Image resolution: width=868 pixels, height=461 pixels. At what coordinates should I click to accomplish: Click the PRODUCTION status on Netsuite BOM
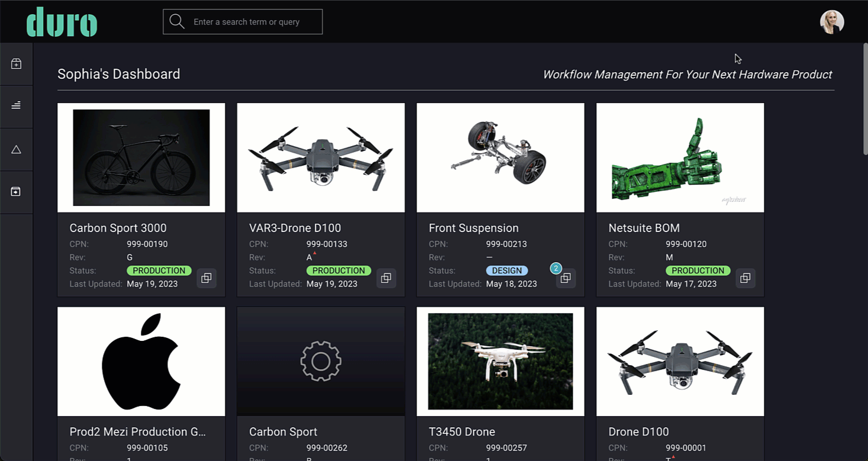coord(698,270)
